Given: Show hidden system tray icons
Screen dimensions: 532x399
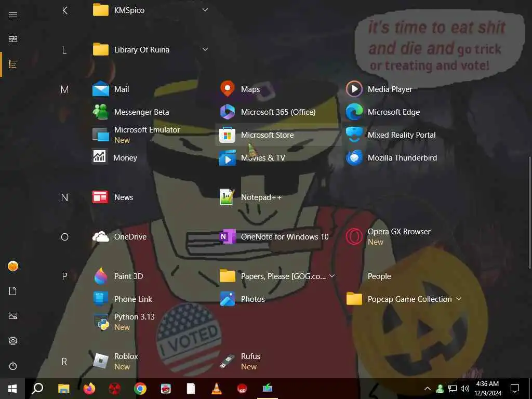Looking at the screenshot, I should point(428,389).
